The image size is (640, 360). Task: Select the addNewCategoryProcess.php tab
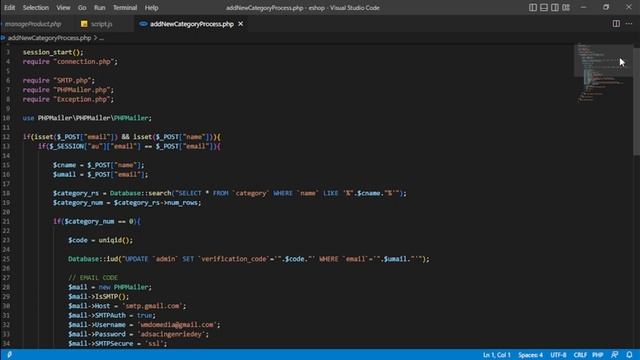192,24
